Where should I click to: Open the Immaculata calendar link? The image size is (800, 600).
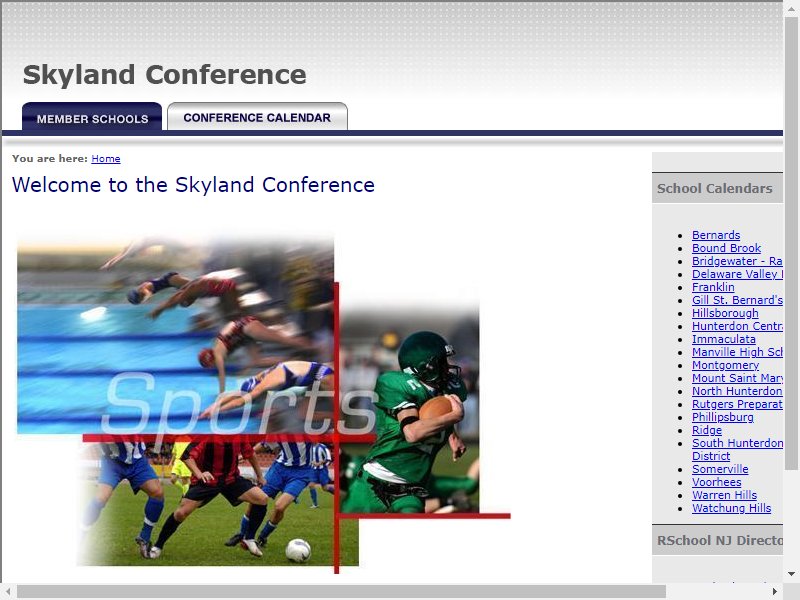tap(723, 339)
